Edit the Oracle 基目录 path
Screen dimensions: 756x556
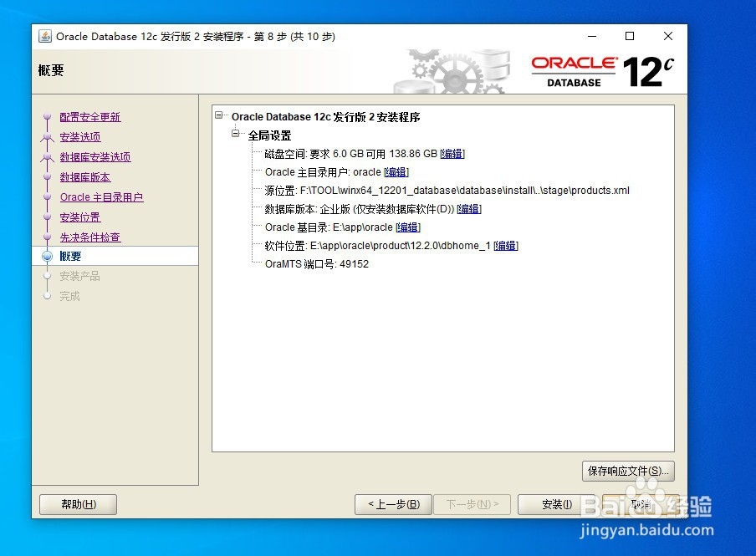click(x=407, y=227)
